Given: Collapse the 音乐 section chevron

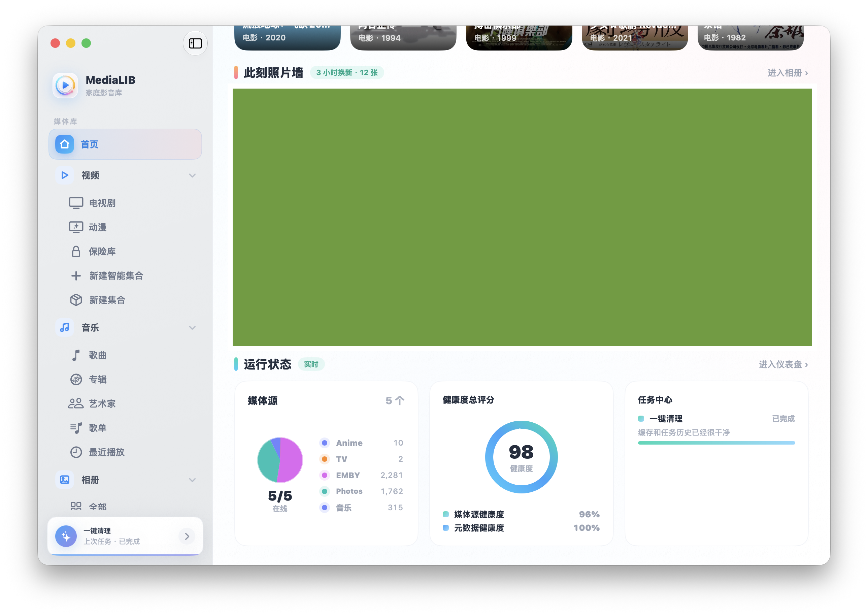Looking at the screenshot, I should [x=192, y=328].
